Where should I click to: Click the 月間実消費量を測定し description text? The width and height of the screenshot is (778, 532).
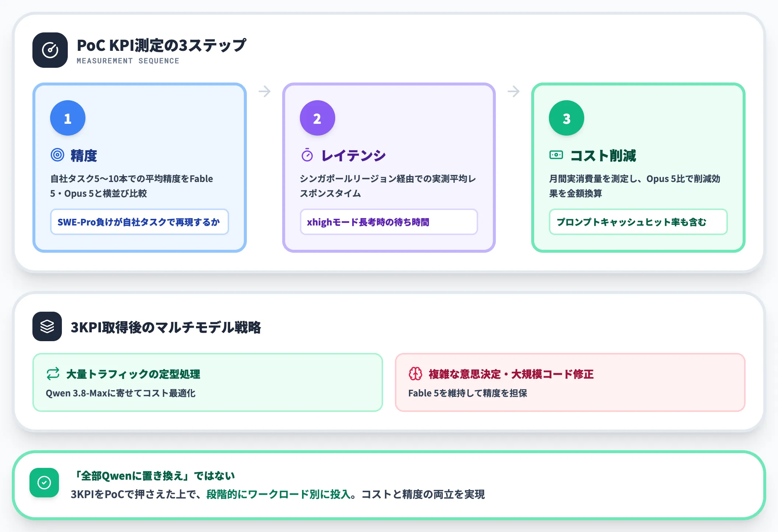635,186
